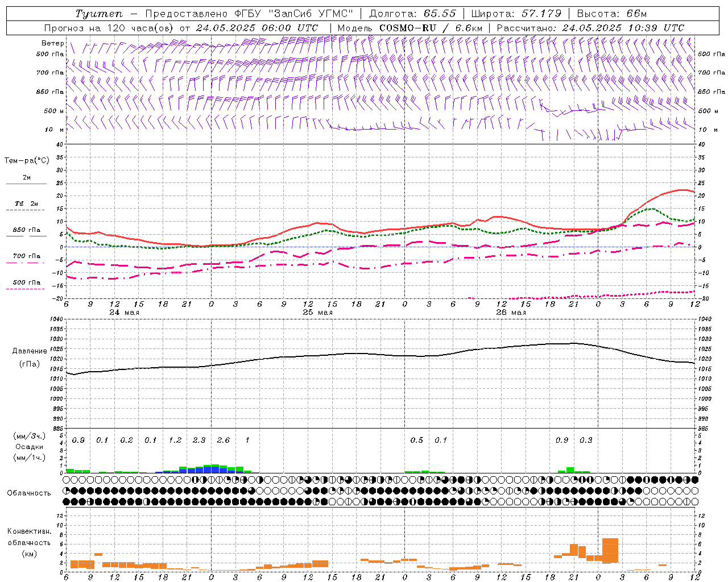
Task: Click the Tyumen station title
Action: point(99,14)
